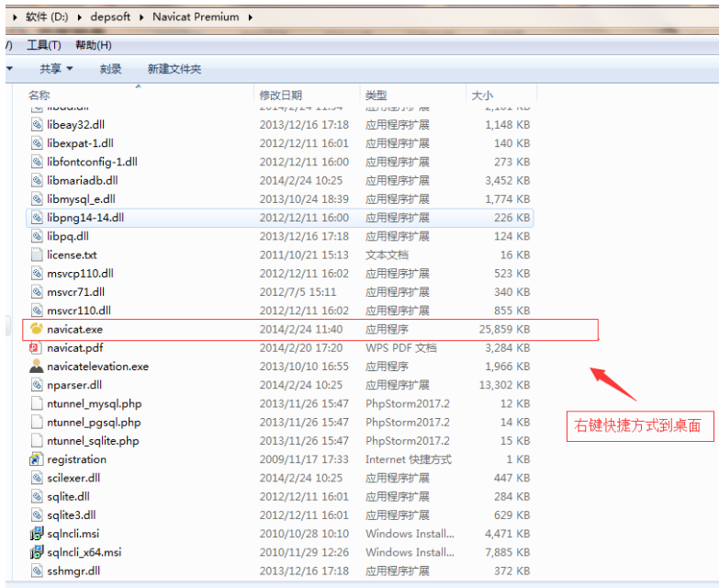
Task: Click the 25,859 KB size cell
Action: (504, 329)
